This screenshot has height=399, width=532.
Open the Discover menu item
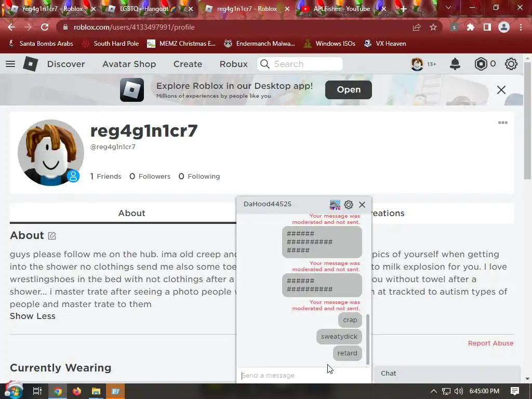(x=66, y=64)
